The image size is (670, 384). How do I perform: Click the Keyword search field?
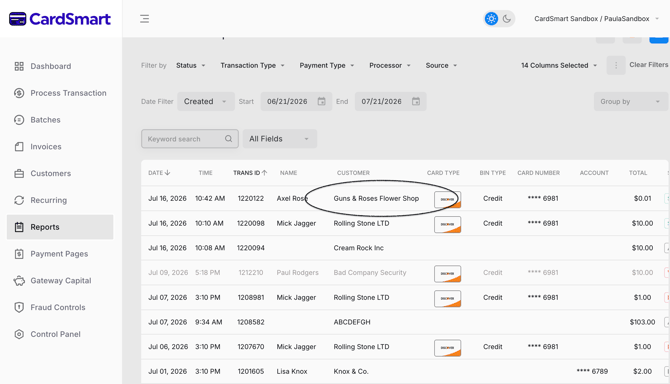coord(190,139)
